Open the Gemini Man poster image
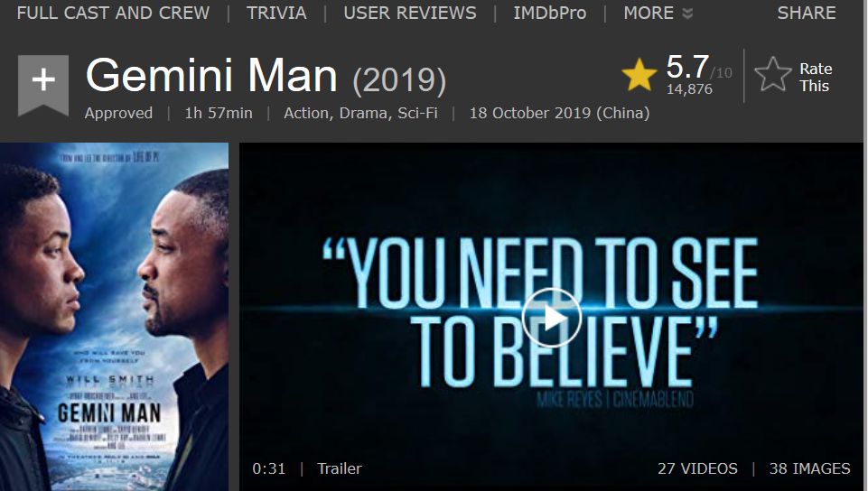Image resolution: width=868 pixels, height=491 pixels. 114,317
